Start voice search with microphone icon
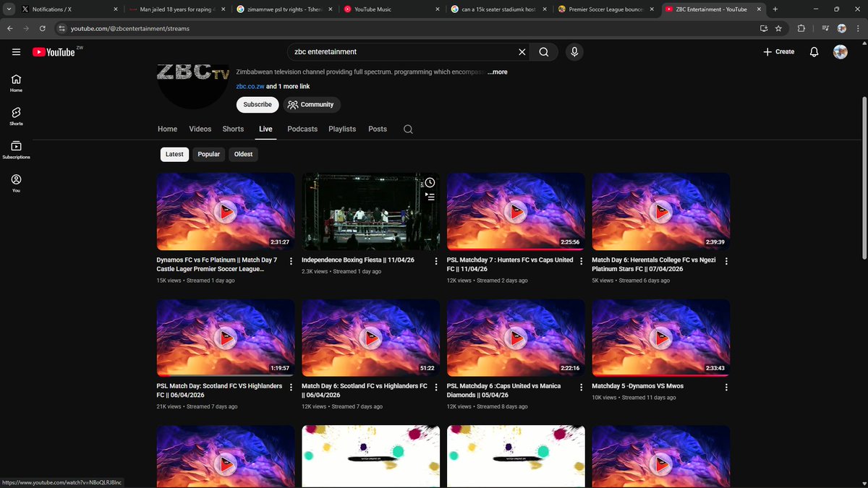868x488 pixels. click(574, 52)
